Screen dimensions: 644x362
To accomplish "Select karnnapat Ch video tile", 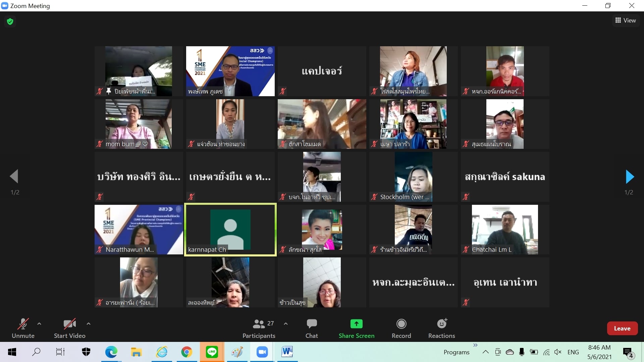I will (230, 230).
